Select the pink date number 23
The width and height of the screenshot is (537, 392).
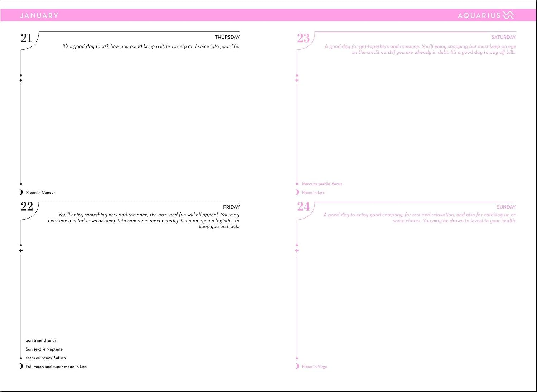pyautogui.click(x=303, y=38)
